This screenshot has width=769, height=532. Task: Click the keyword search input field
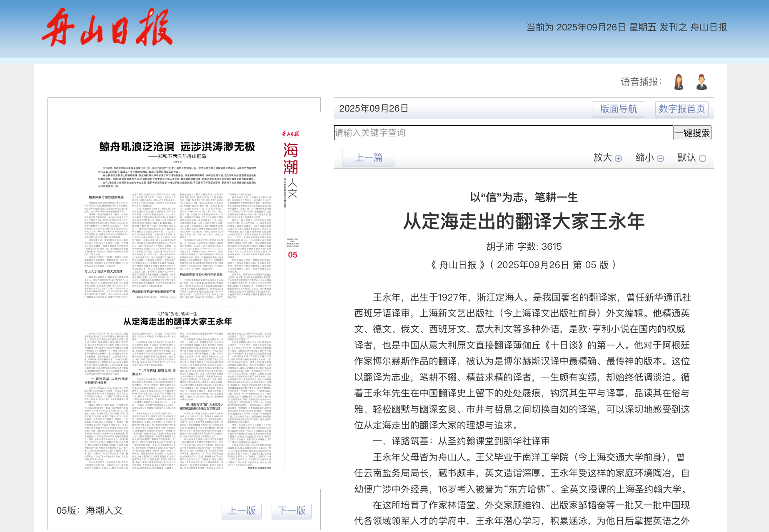(x=503, y=133)
